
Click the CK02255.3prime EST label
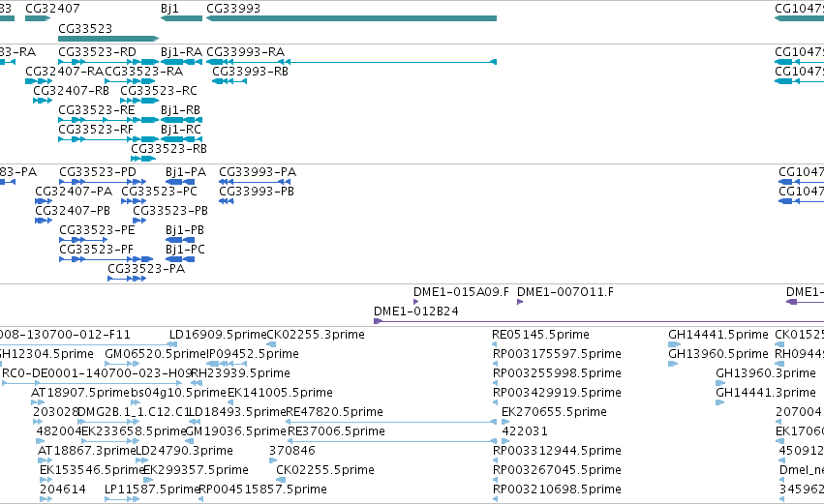[x=316, y=335]
